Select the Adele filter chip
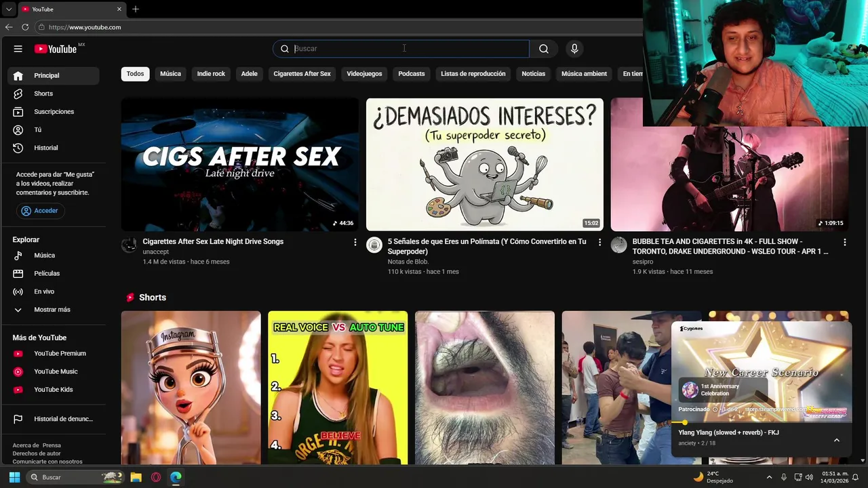The height and width of the screenshot is (488, 868). point(250,74)
